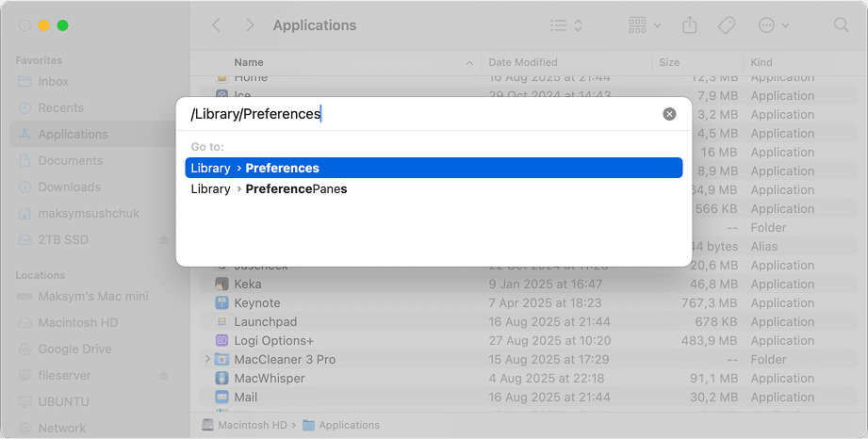
Task: Open Network in the sidebar
Action: coord(62,428)
